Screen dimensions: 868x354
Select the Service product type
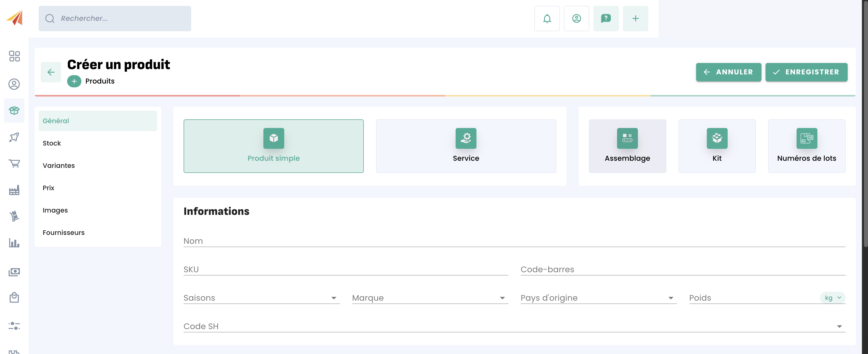(x=466, y=146)
